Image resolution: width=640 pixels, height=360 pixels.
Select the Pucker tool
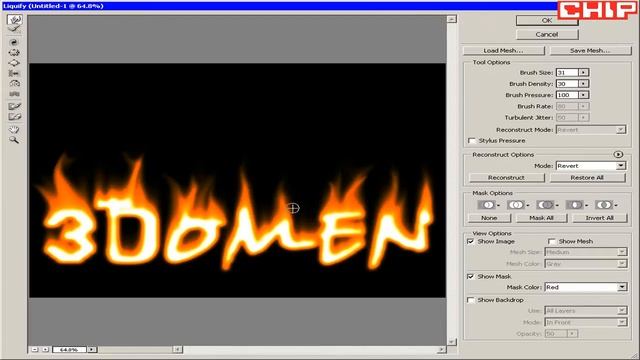coord(14,52)
